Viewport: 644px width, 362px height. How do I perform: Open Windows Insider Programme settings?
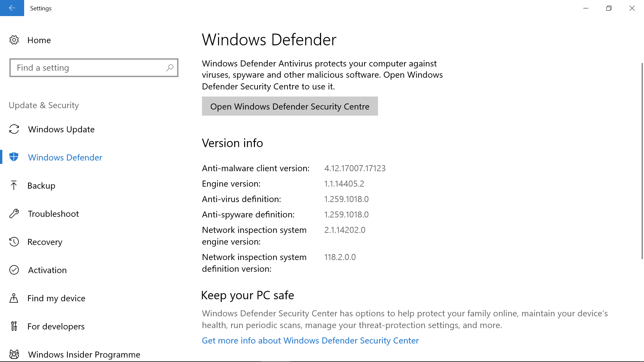point(84,355)
